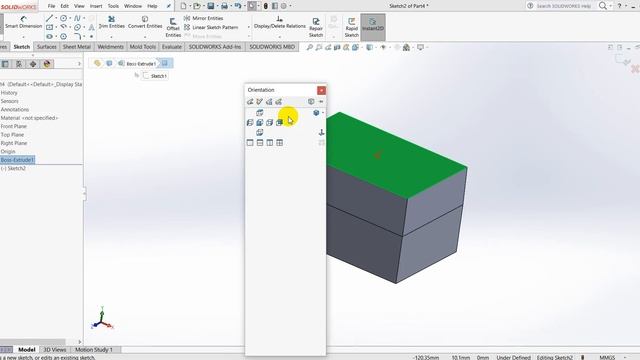The width and height of the screenshot is (640, 360).
Task: Pick the Line sketch tool
Action: coord(49,18)
